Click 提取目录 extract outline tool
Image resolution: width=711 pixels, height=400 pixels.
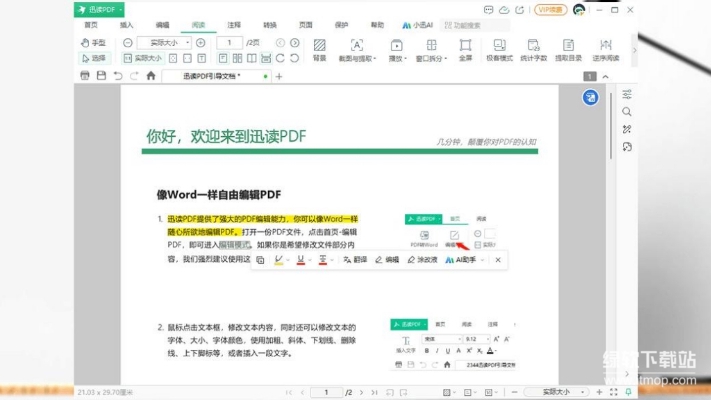click(x=568, y=50)
